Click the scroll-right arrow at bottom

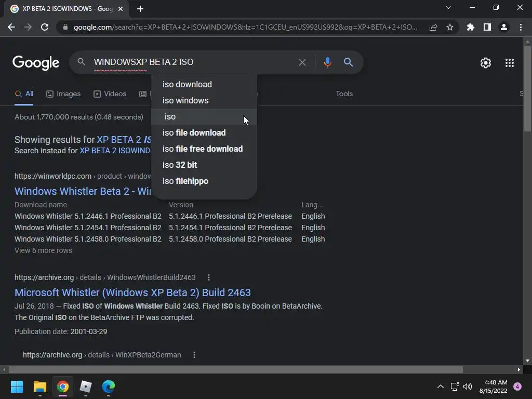click(519, 369)
